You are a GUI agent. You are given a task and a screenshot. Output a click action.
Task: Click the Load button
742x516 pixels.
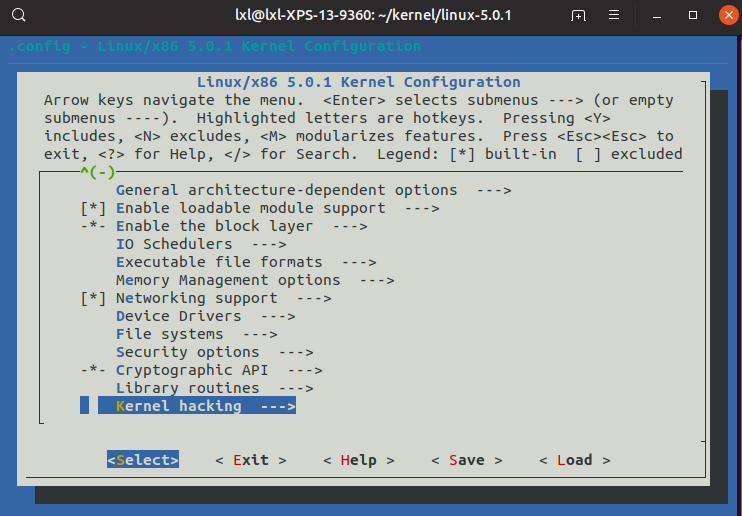pos(574,460)
